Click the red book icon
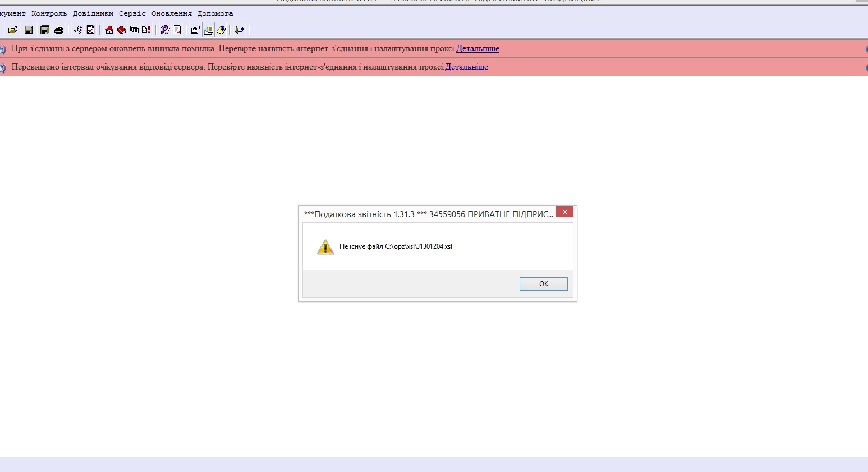 122,30
